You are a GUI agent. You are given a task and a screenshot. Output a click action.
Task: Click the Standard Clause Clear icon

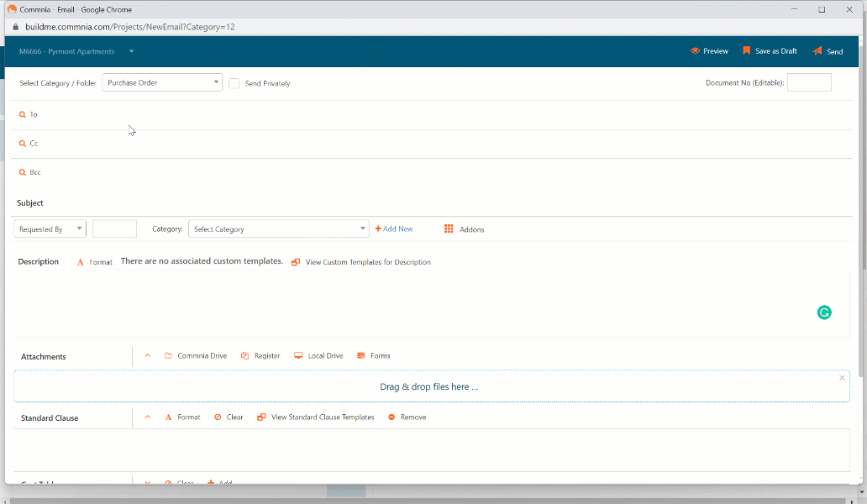point(218,417)
